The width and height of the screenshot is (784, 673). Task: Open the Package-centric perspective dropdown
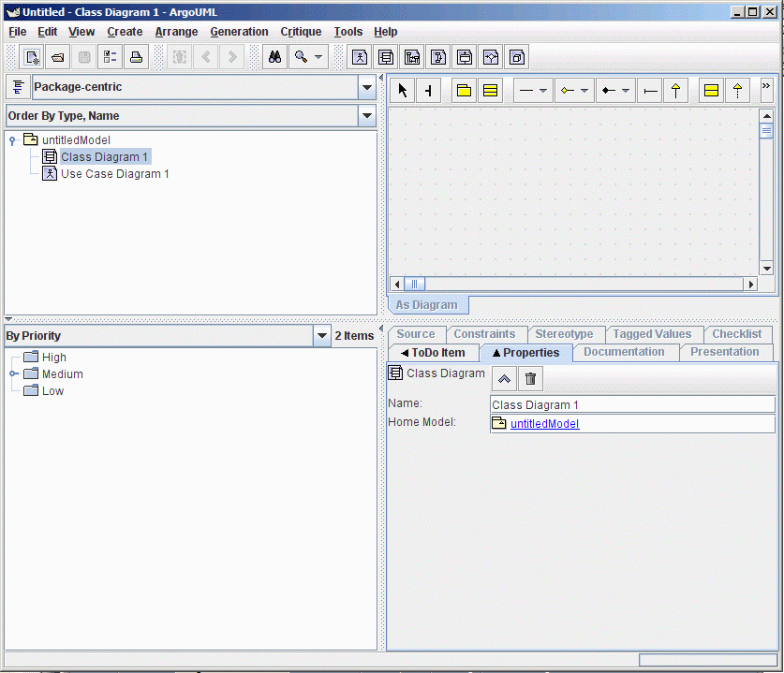pyautogui.click(x=367, y=87)
